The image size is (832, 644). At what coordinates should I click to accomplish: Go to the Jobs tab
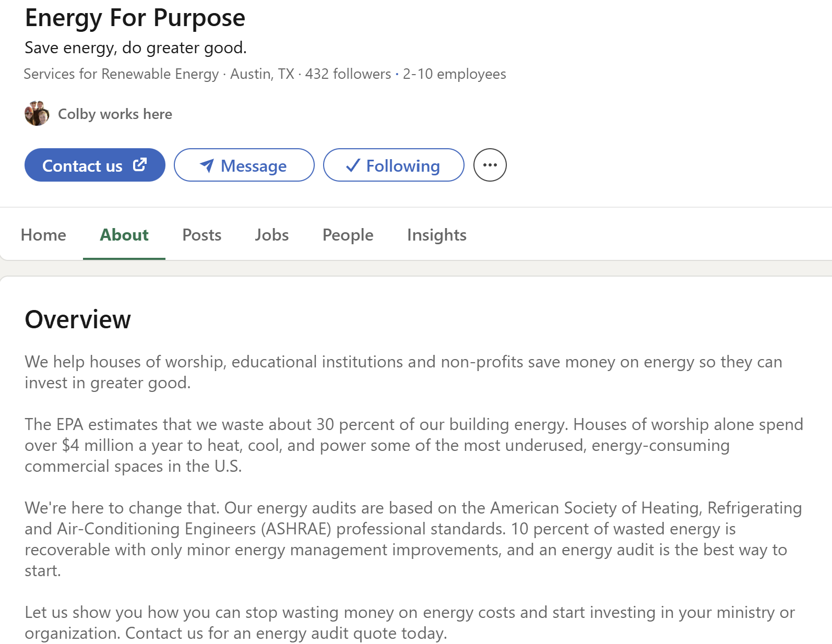[x=271, y=235]
